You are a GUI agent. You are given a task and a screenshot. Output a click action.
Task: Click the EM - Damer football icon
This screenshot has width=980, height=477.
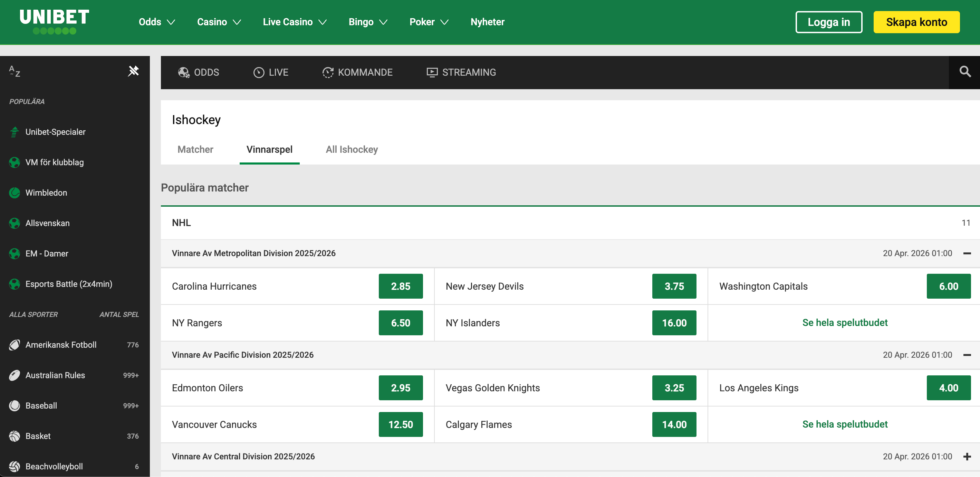[15, 254]
